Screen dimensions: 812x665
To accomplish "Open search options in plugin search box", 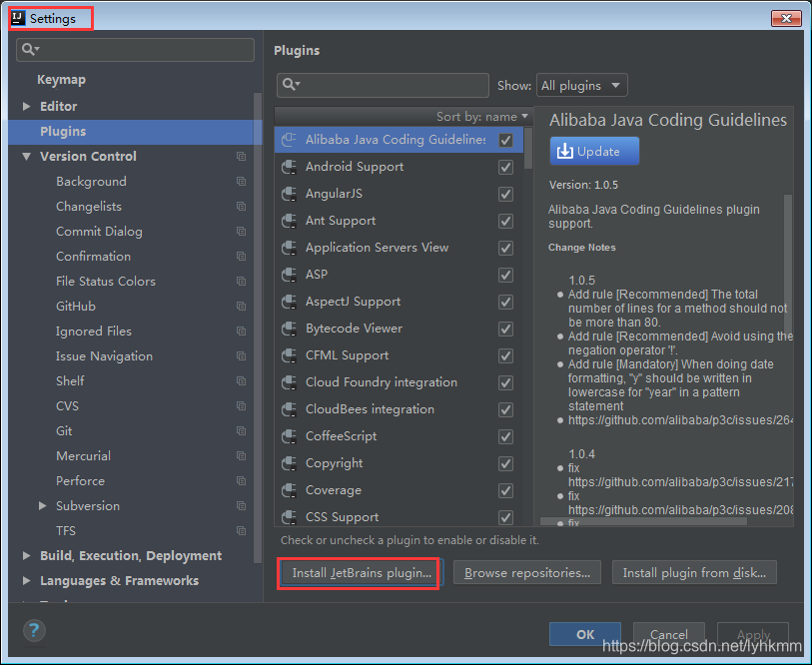I will pos(292,85).
